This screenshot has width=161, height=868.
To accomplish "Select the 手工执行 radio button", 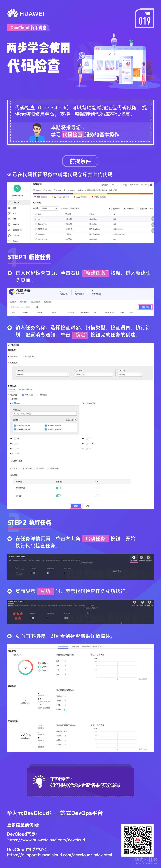I will (24, 468).
